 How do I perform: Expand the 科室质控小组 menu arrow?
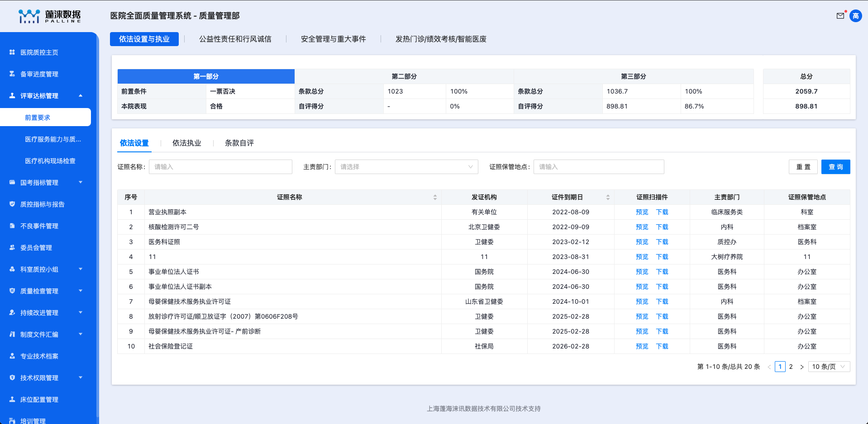pyautogui.click(x=81, y=269)
